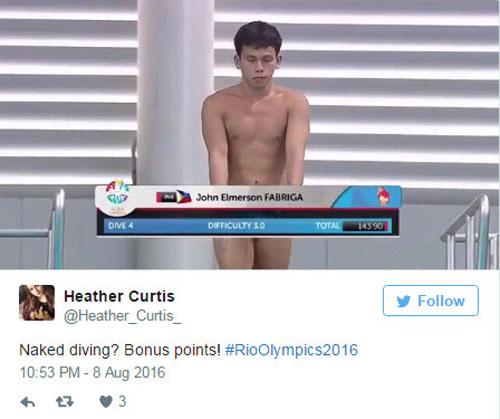This screenshot has width=500, height=419.
Task: Click the Philippines flag in the score banner
Action: (183, 197)
